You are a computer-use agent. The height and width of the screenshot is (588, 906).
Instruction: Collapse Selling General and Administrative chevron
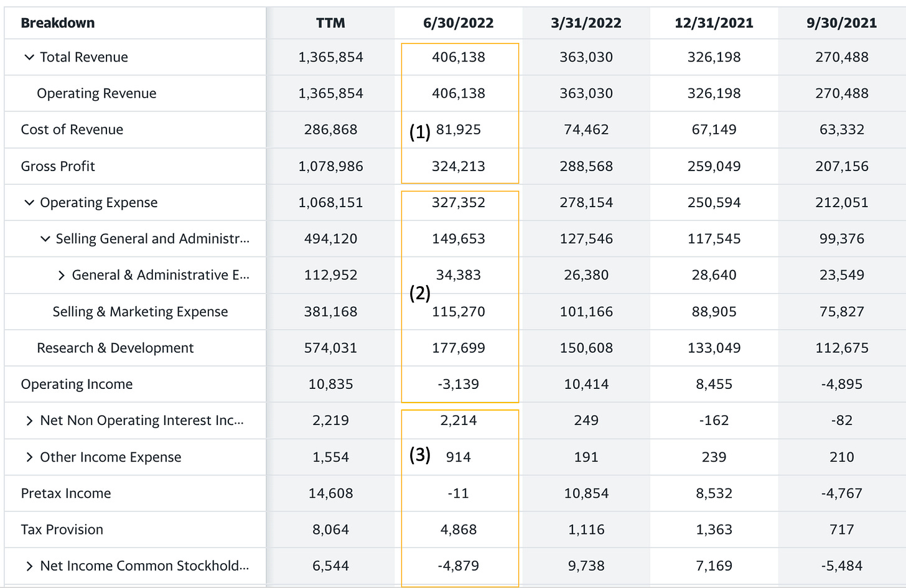click(45, 239)
